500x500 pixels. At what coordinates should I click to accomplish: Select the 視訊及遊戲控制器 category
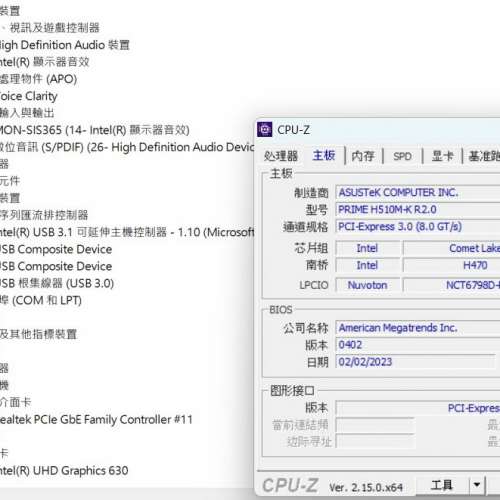(50, 28)
